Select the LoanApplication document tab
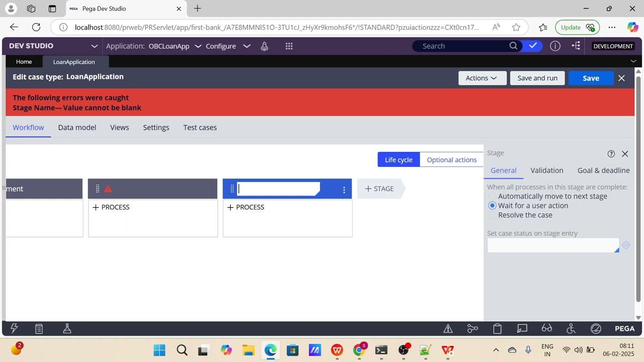 click(x=74, y=62)
